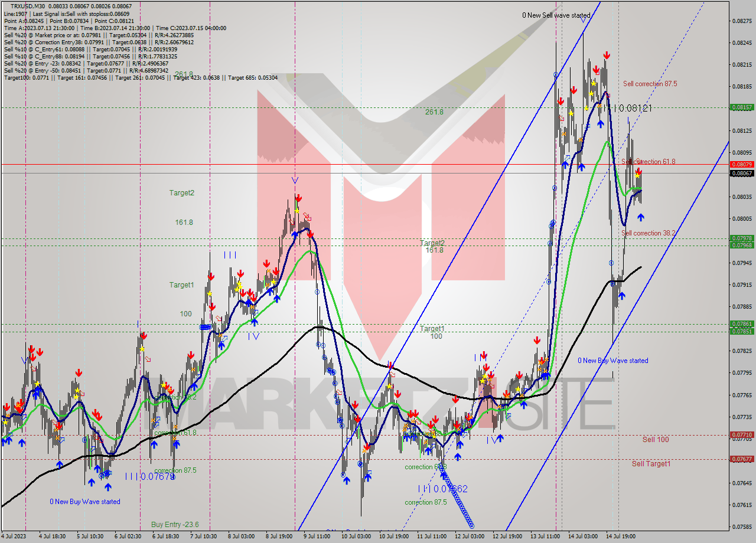The image size is (756, 543).
Task: Click the '9 Jul 11:00' time axis label
Action: (317, 537)
